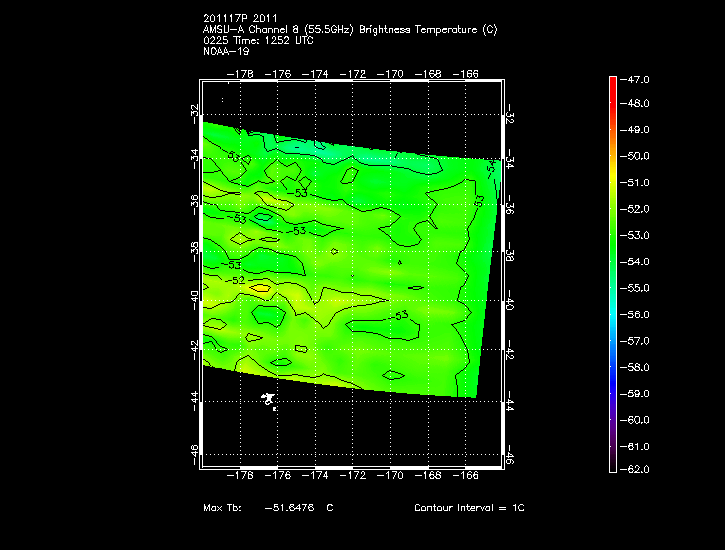
Task: Select the '201117P 2011' title text
Action: tap(241, 19)
